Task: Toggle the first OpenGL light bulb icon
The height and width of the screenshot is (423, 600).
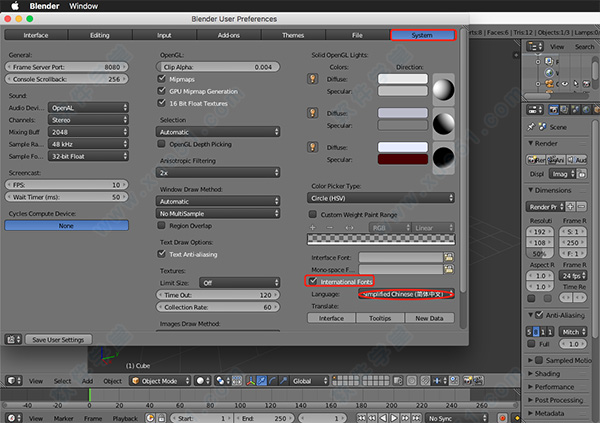Action: point(313,79)
